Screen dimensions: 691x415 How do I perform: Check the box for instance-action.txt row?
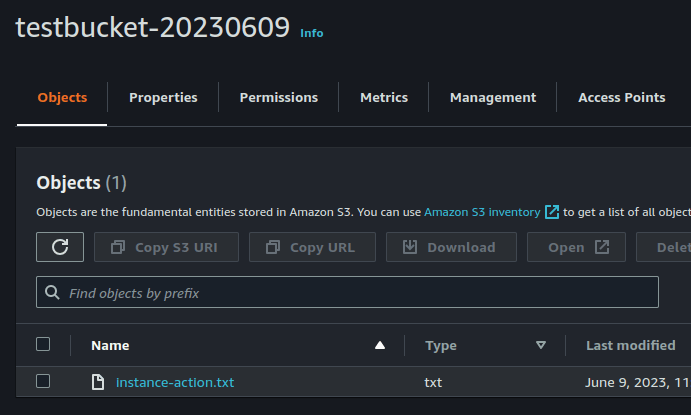[43, 381]
